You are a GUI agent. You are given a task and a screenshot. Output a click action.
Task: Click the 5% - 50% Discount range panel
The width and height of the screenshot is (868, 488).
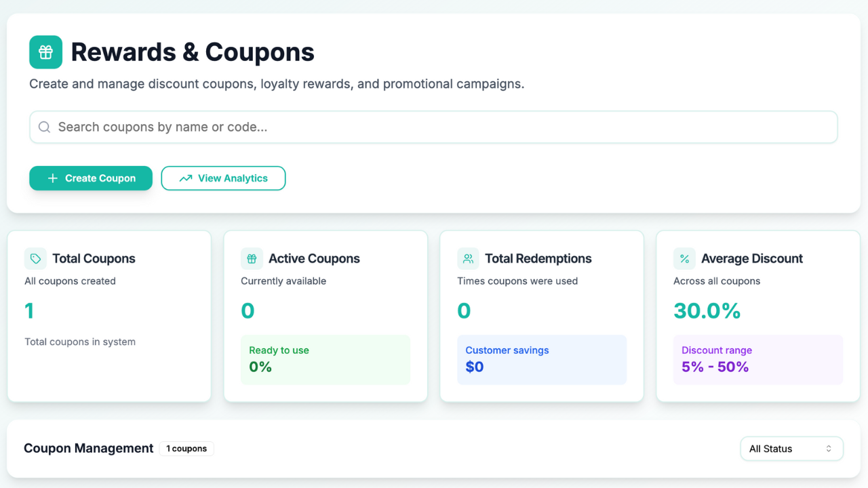(x=758, y=358)
